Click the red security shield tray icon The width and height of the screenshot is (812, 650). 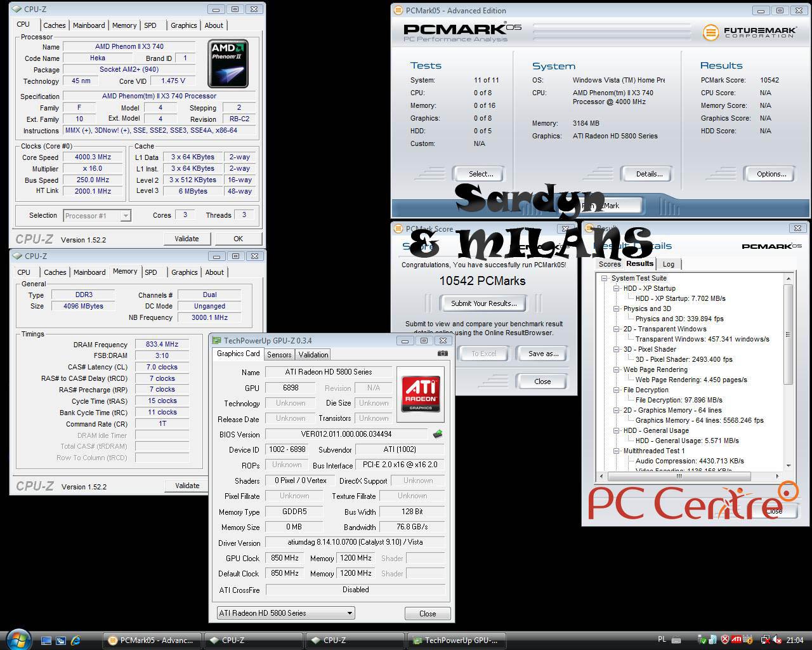pos(724,640)
